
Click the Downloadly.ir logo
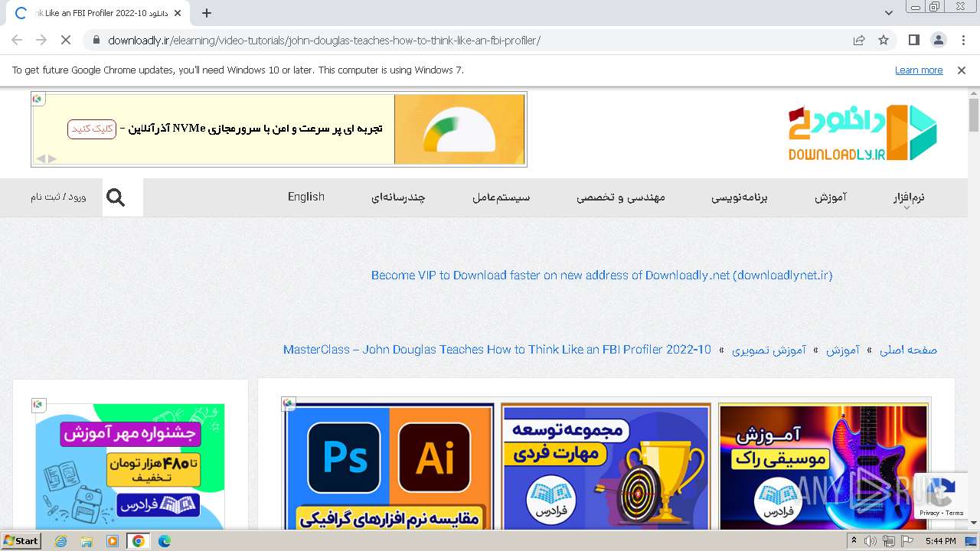click(x=863, y=133)
